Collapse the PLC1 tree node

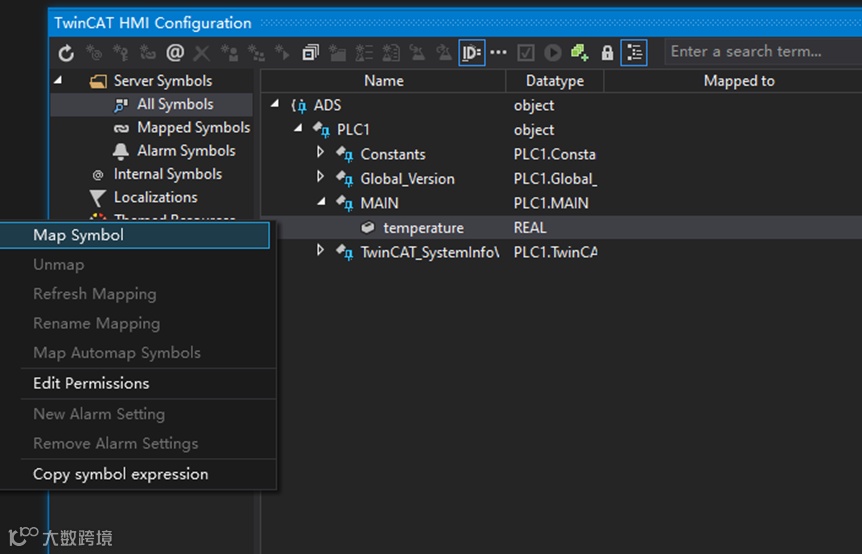pyautogui.click(x=299, y=129)
